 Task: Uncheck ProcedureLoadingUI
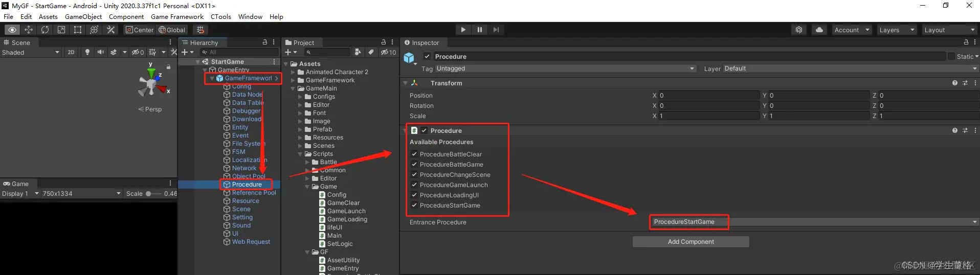414,195
